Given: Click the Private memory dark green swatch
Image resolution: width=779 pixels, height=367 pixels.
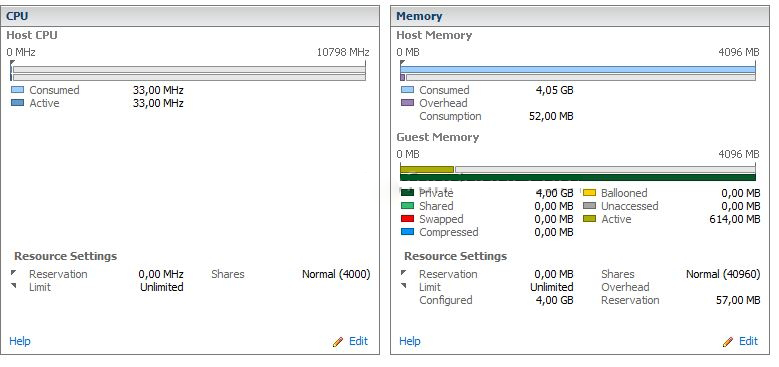Looking at the screenshot, I should [407, 193].
